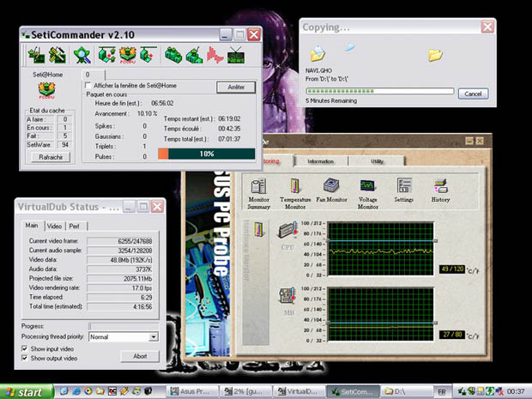Switch to VirtualD... taskbar button
Screen dimensions: 532x399
tap(299, 391)
